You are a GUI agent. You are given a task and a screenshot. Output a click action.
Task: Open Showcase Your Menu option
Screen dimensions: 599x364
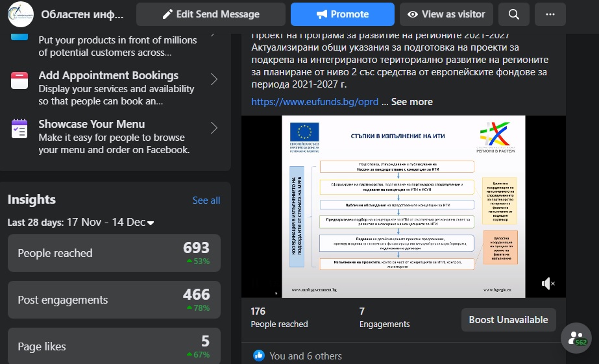click(115, 137)
